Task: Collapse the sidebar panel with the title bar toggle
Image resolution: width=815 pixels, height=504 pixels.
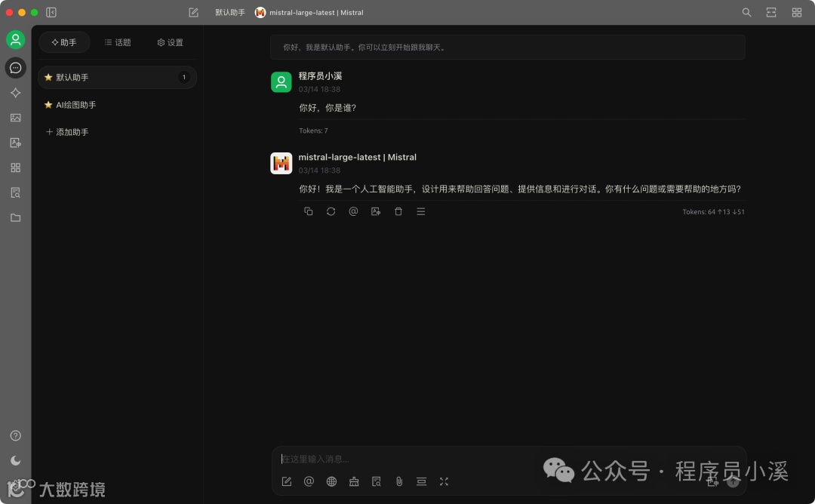Action: tap(51, 13)
